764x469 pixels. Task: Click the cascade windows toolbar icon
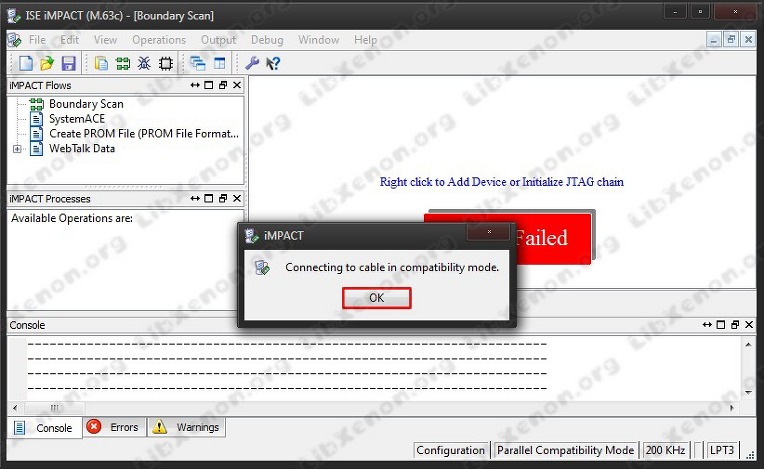coord(198,63)
